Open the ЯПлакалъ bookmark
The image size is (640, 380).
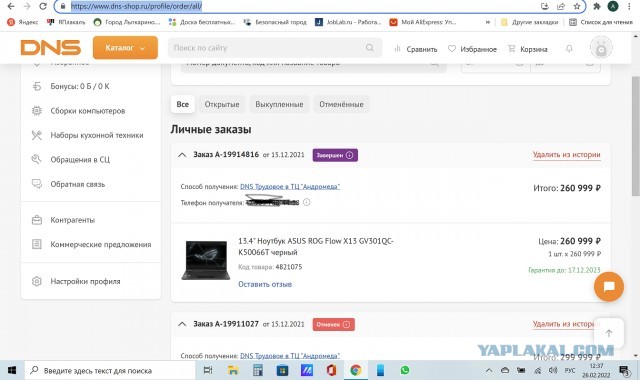(66, 22)
